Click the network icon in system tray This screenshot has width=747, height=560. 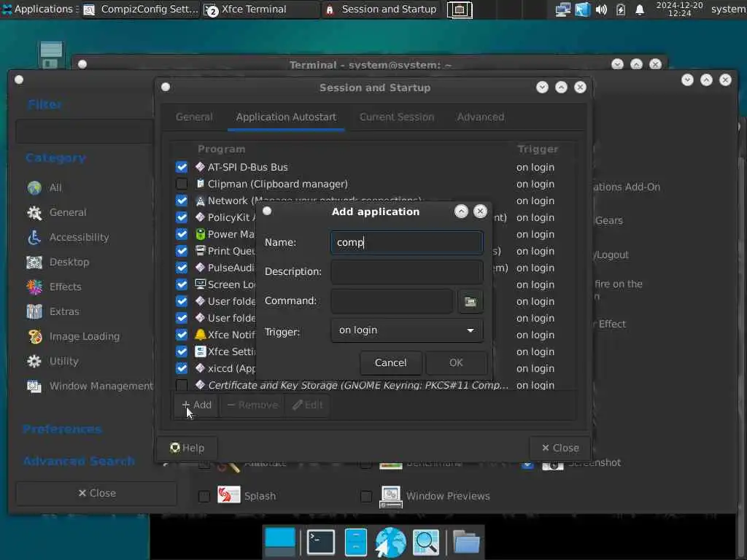pos(563,9)
